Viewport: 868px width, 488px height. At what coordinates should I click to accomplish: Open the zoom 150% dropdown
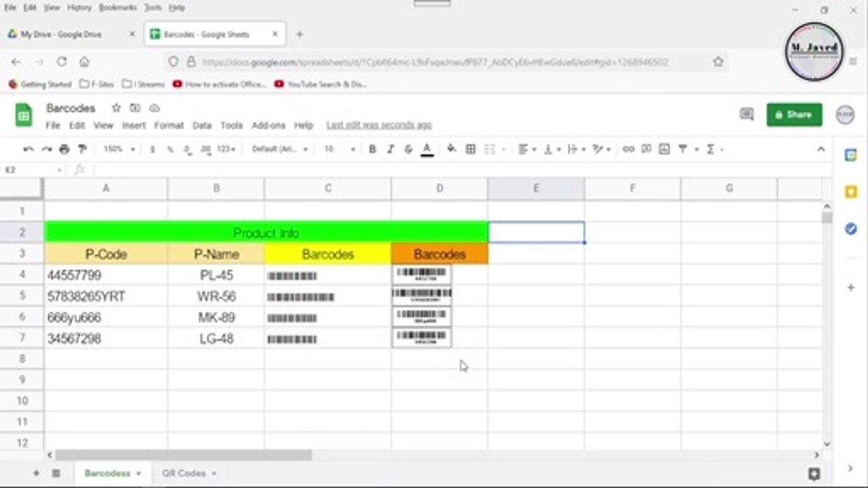pyautogui.click(x=119, y=149)
